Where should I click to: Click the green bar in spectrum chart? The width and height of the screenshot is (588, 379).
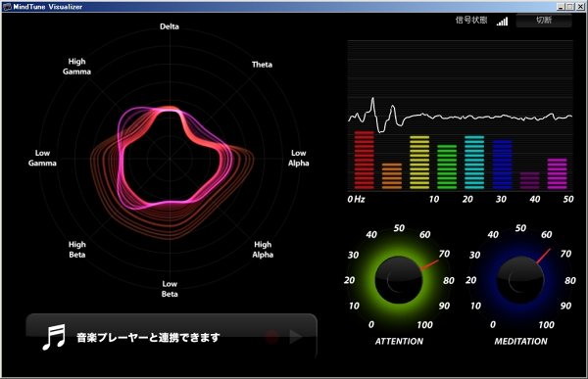pos(447,167)
